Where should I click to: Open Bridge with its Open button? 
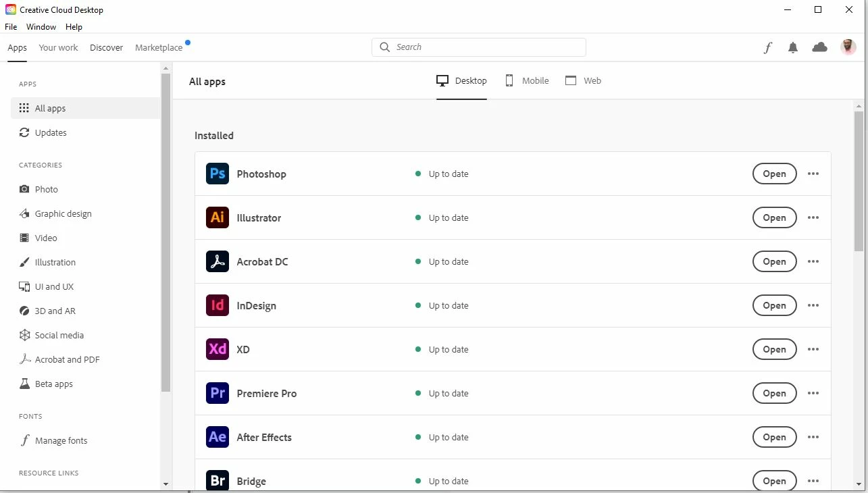[774, 481]
